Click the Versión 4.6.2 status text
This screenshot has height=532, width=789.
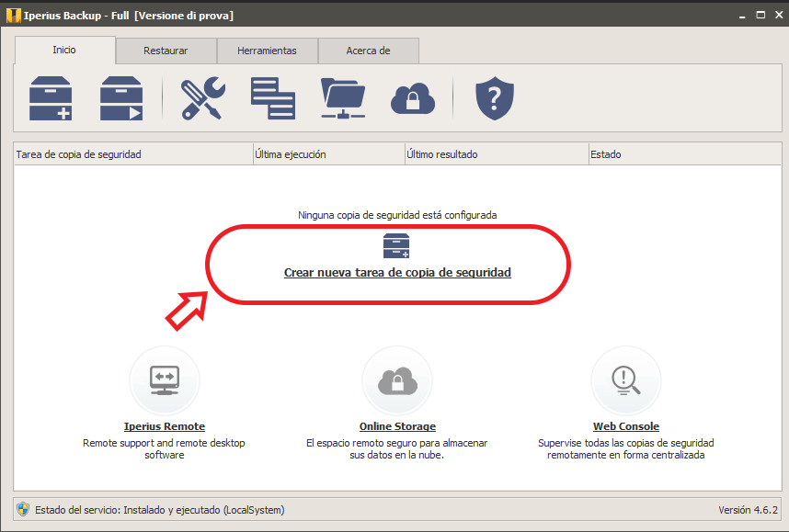pyautogui.click(x=748, y=510)
